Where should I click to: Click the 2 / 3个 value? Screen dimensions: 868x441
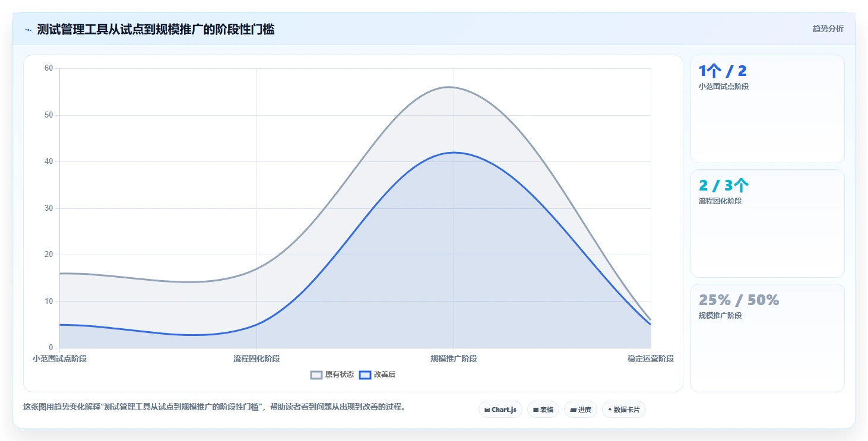(724, 186)
